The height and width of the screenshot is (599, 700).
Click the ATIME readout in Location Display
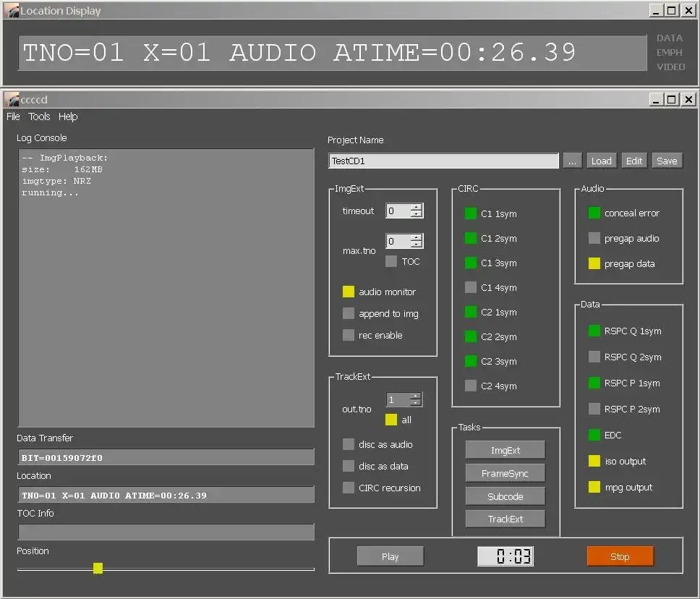pyautogui.click(x=454, y=53)
